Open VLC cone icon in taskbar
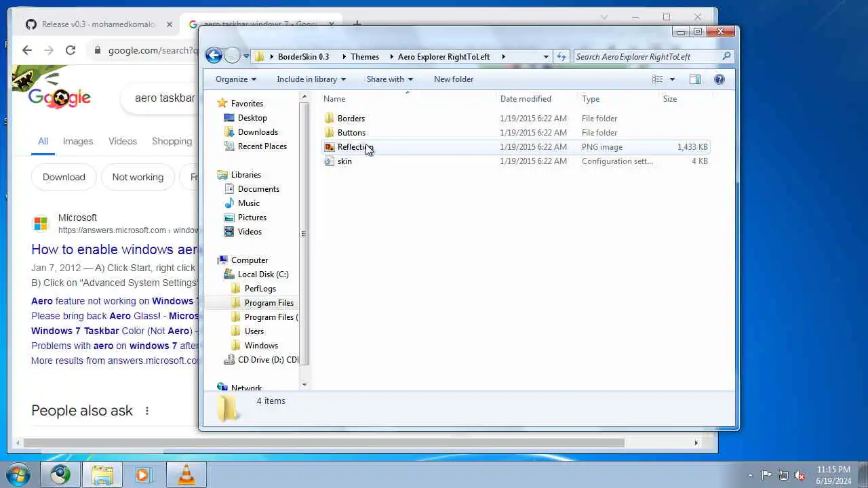This screenshot has width=868, height=488. tap(186, 474)
